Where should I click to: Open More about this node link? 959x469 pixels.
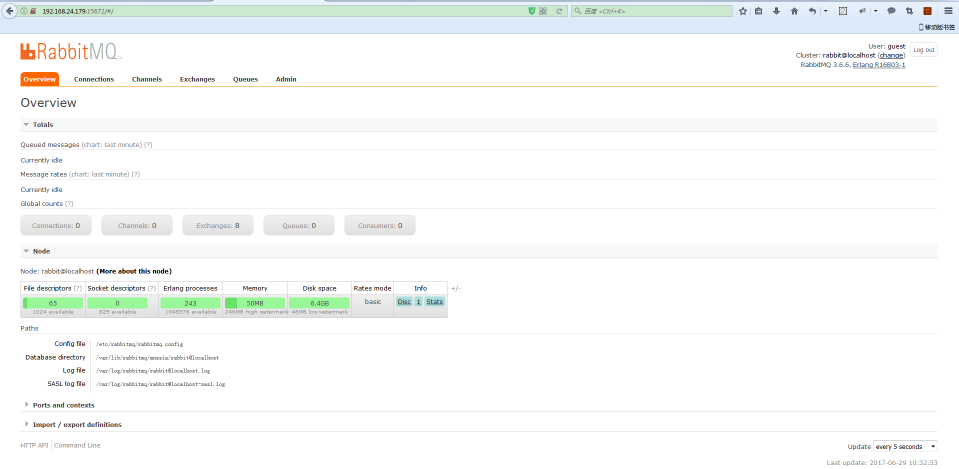[x=134, y=271]
